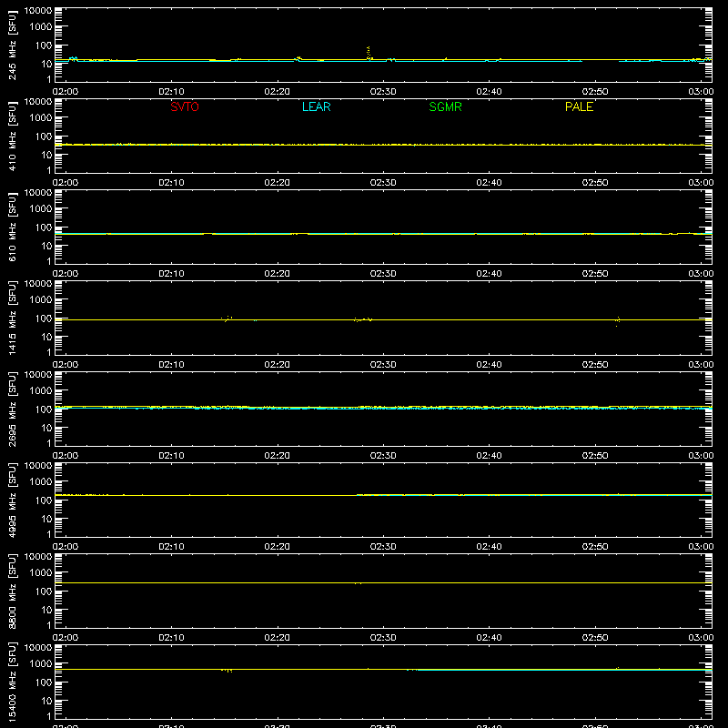Click the 100 y-axis value on 8800 MHz plot
Screen dimensions: 728x728
44,591
